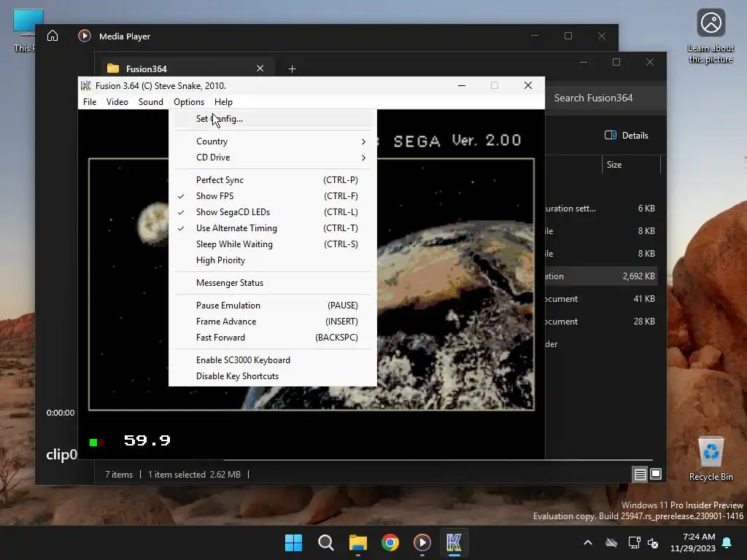Select Pause Emulation menu entry
The height and width of the screenshot is (560, 747).
(x=273, y=306)
